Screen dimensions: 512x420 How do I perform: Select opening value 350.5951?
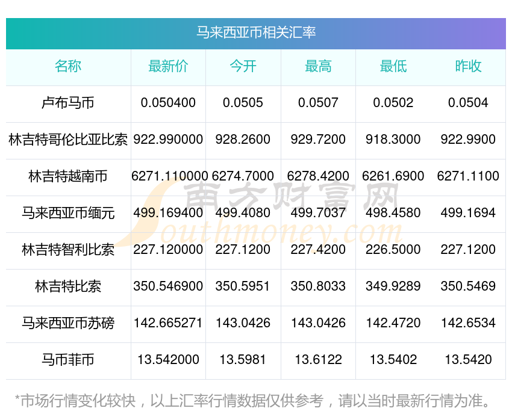pos(242,286)
